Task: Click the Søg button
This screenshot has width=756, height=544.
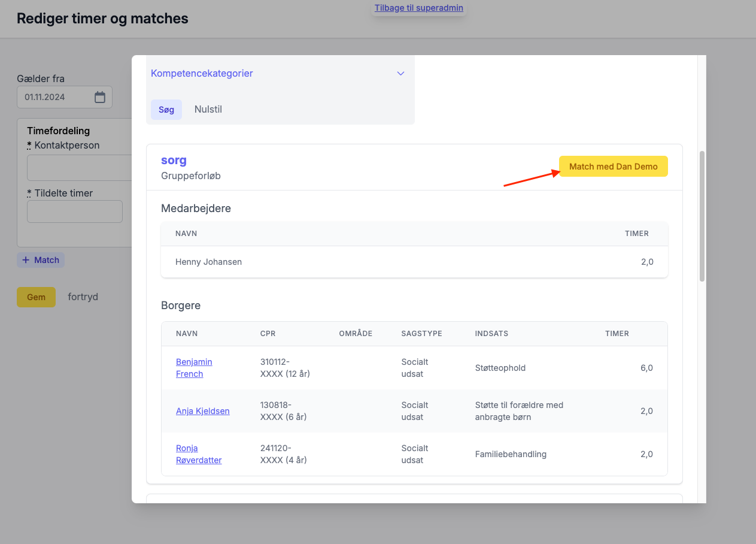Action: (x=166, y=110)
